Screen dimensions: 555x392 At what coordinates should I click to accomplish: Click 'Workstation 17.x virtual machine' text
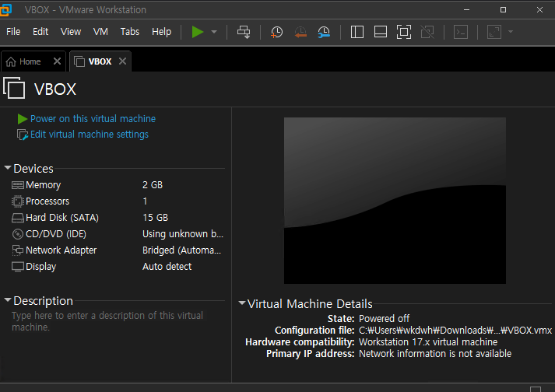click(428, 342)
